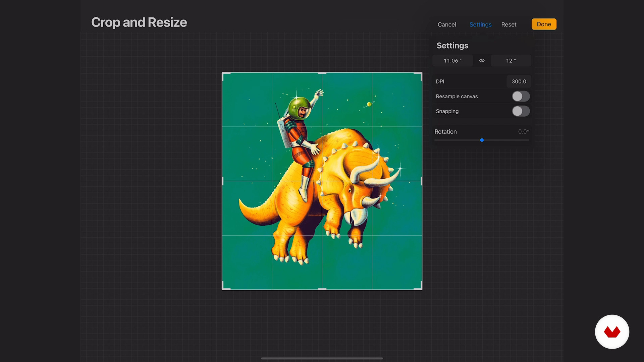Click the home indicator bar at bottom

click(x=322, y=358)
